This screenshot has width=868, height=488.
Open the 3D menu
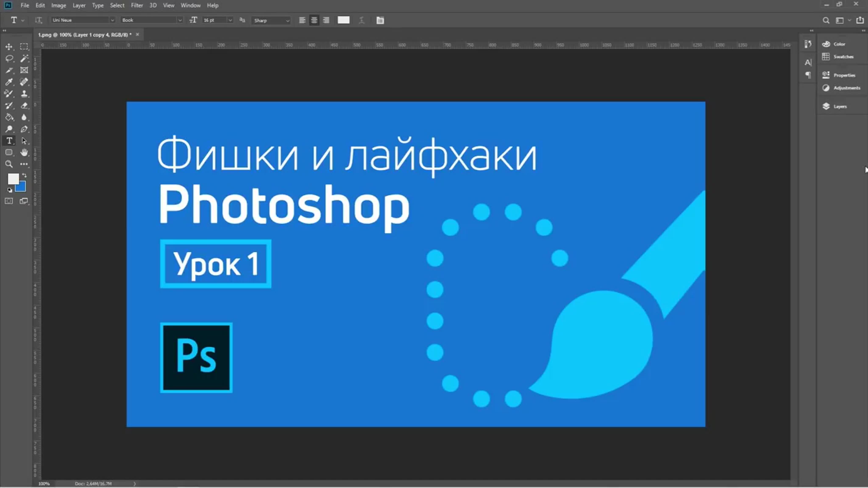153,5
